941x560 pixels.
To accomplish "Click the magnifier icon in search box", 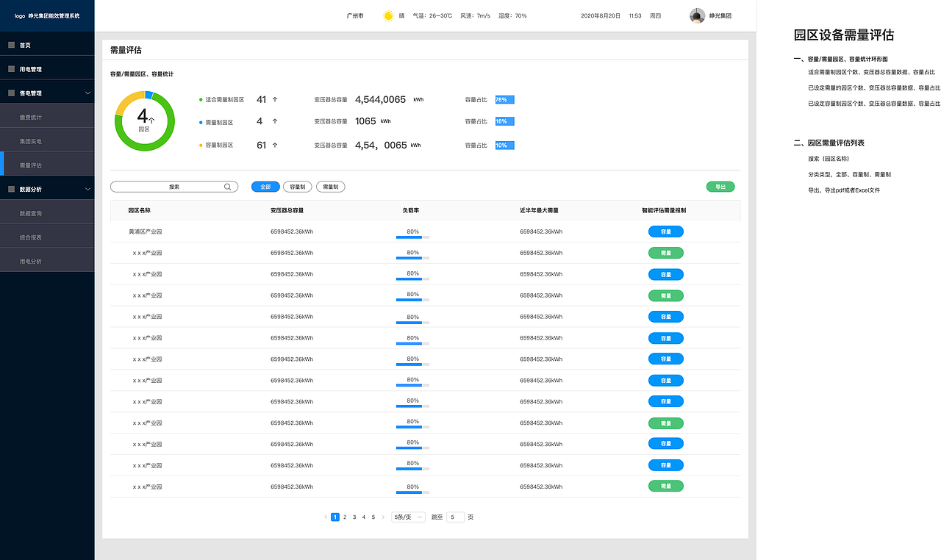I will [228, 187].
